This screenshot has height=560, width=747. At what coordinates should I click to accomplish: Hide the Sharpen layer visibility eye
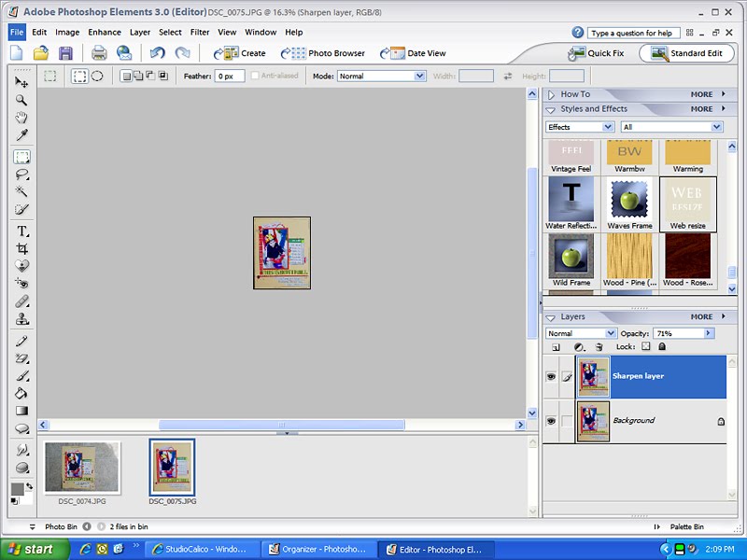(551, 377)
